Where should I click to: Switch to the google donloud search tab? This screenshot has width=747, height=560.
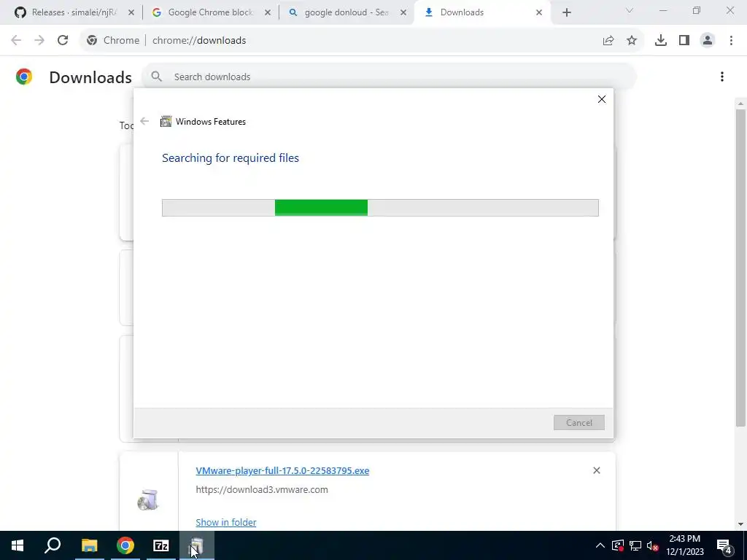point(341,12)
